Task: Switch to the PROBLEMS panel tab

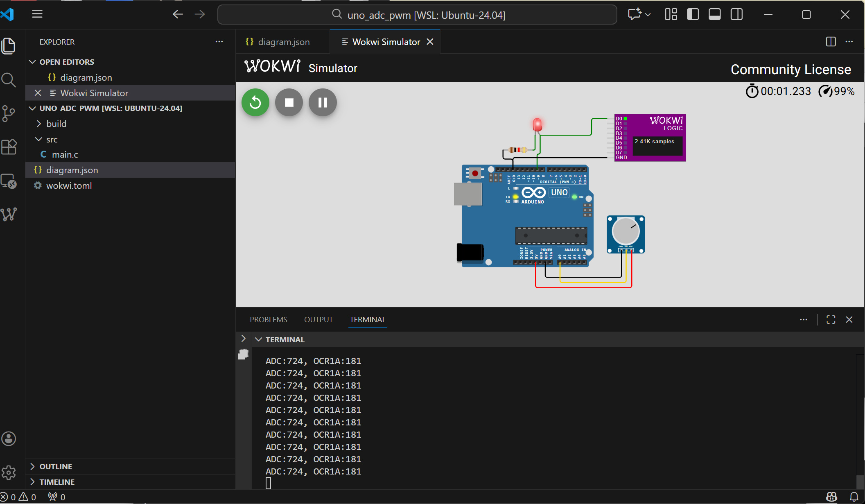Action: point(269,319)
